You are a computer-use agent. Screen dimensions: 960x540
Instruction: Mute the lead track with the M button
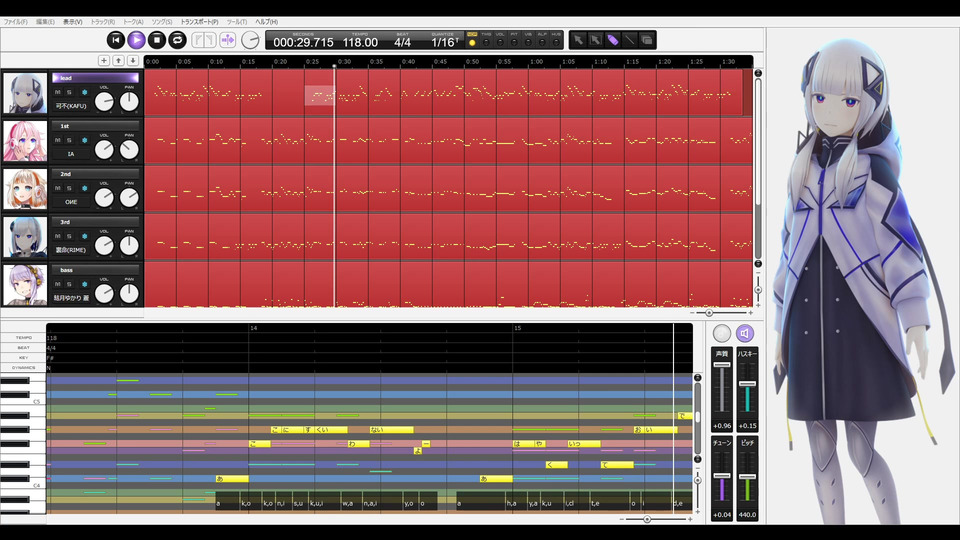(x=58, y=92)
